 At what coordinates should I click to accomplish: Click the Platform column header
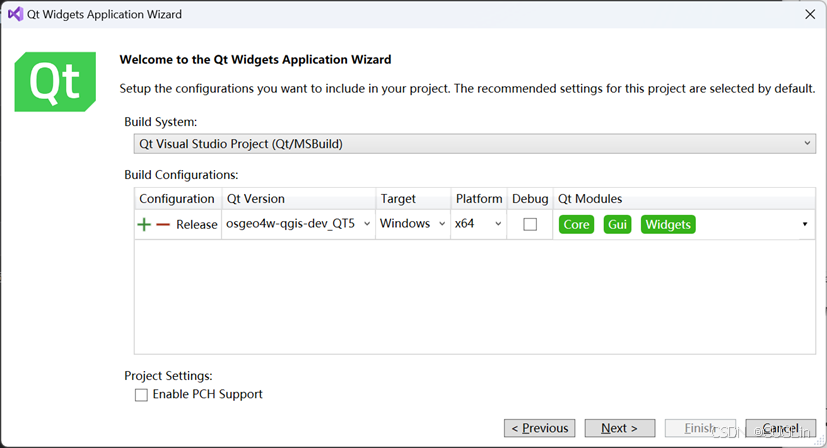479,199
